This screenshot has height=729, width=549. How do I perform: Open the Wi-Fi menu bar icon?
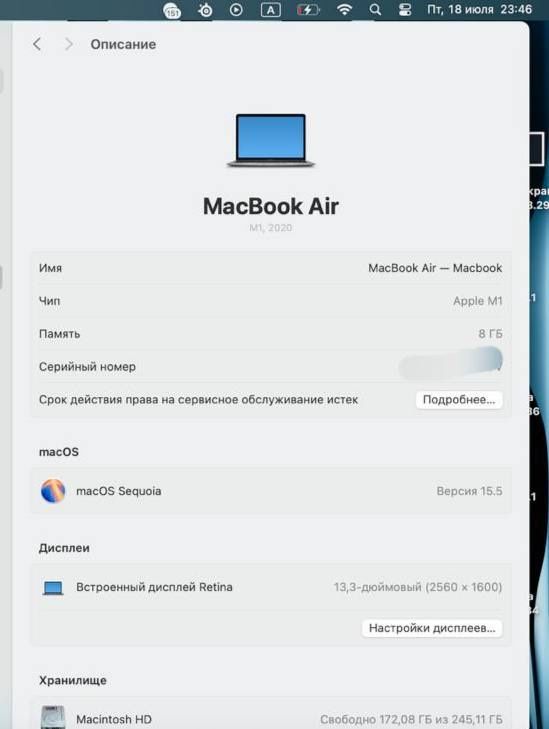(x=344, y=9)
